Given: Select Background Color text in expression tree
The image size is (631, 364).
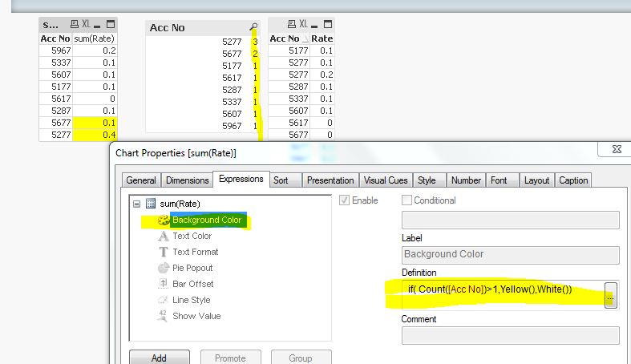Looking at the screenshot, I should click(207, 220).
